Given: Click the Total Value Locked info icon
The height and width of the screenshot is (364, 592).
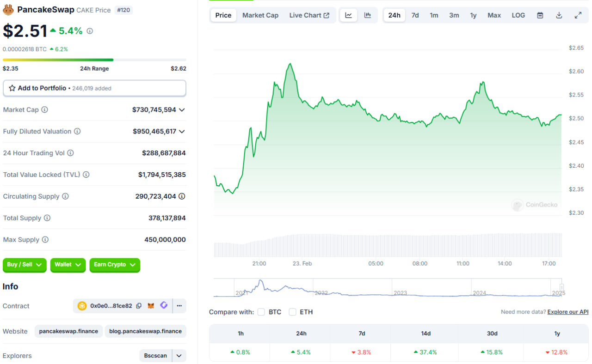Looking at the screenshot, I should coord(86,175).
